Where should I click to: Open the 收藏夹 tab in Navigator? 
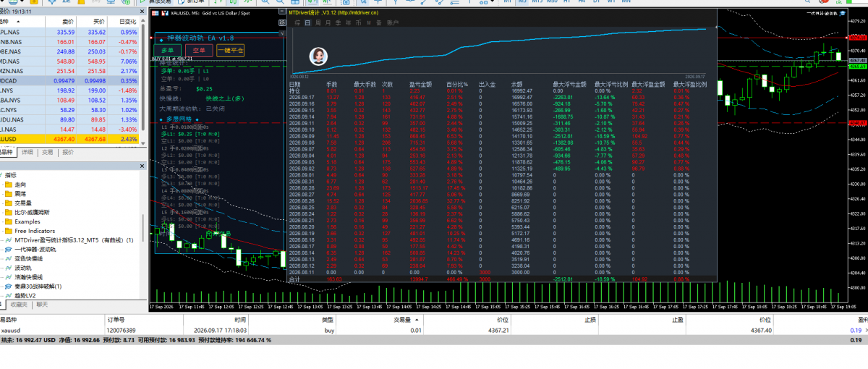tap(20, 305)
